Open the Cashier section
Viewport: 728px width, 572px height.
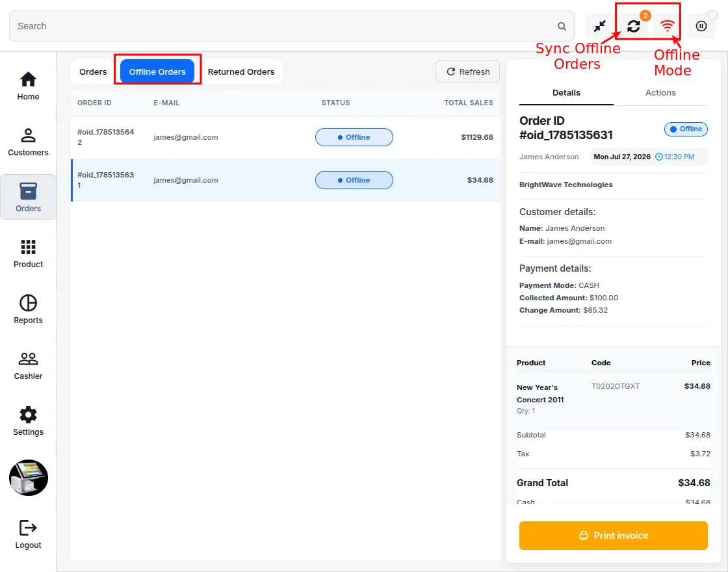pos(29,365)
